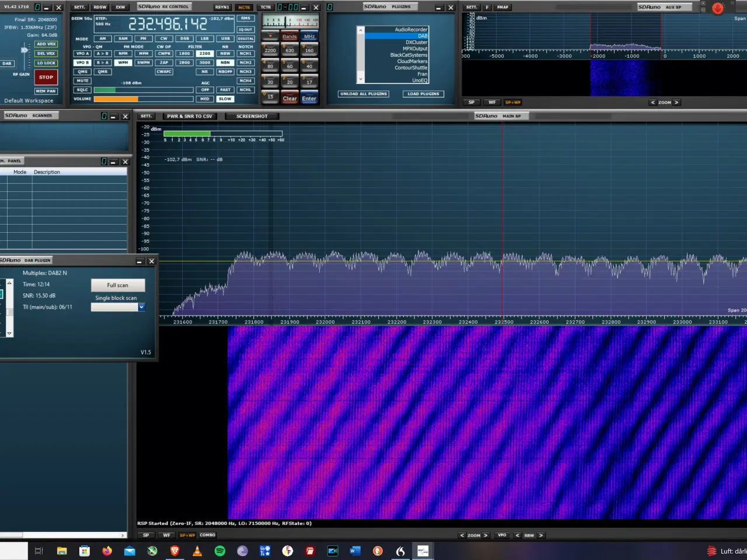Click the keypad Enter button

coord(309,98)
